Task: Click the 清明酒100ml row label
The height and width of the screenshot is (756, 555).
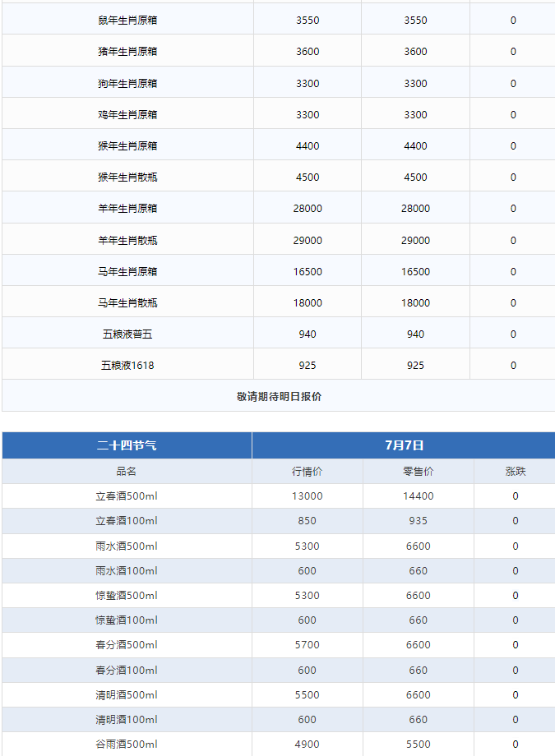Action: (127, 719)
